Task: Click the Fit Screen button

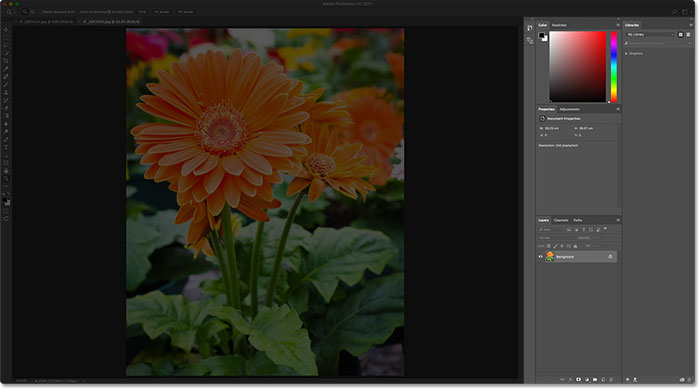Action: pyautogui.click(x=162, y=12)
